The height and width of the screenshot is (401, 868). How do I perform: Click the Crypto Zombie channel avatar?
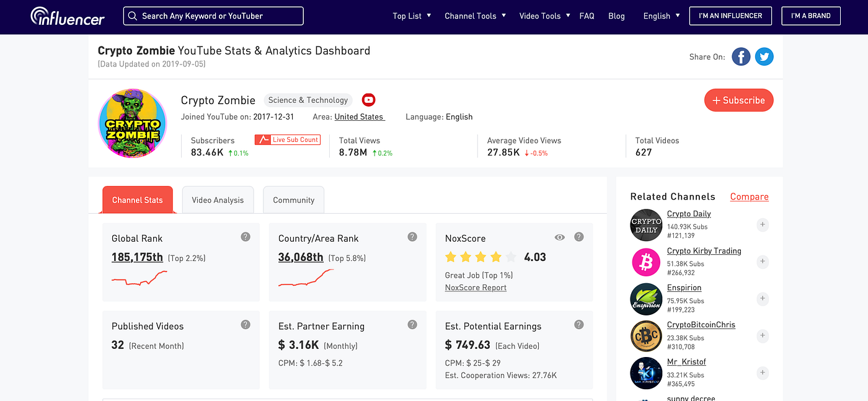coord(133,123)
